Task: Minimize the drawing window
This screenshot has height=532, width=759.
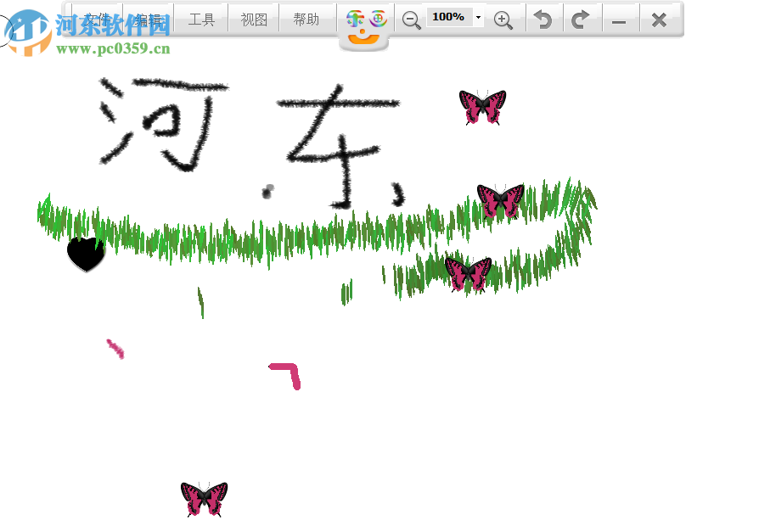Action: (x=619, y=21)
